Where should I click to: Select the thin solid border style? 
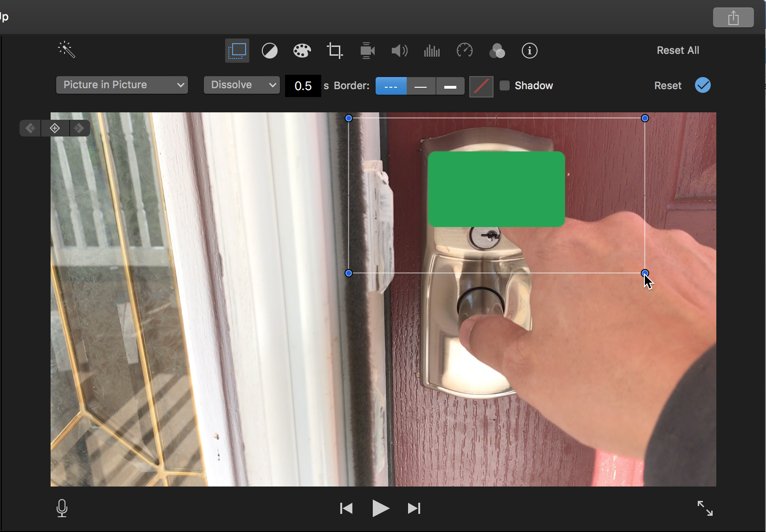(x=421, y=86)
